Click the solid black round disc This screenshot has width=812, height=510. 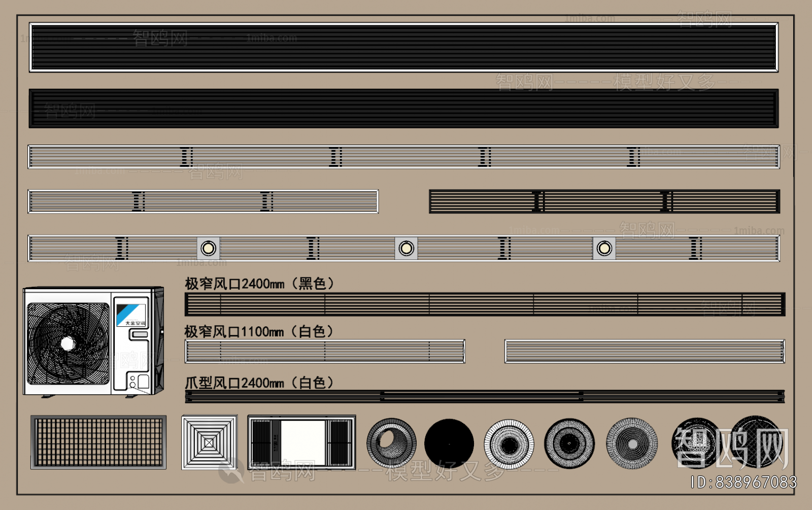click(449, 443)
